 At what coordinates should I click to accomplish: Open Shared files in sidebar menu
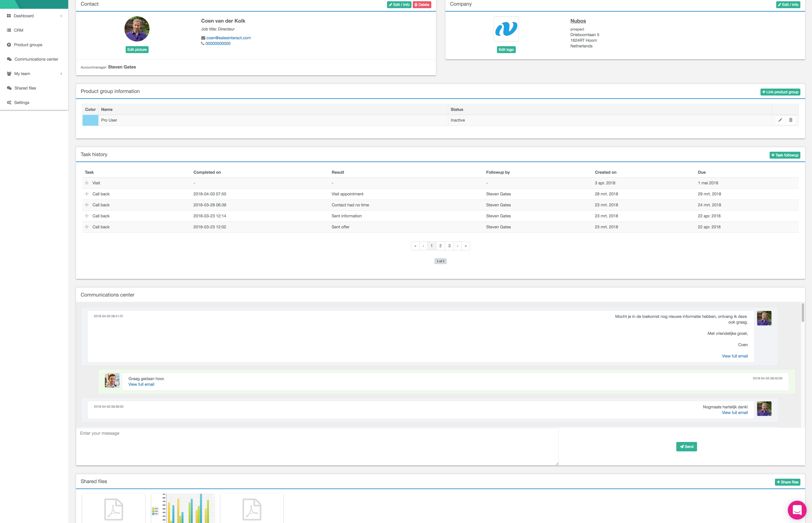25,88
